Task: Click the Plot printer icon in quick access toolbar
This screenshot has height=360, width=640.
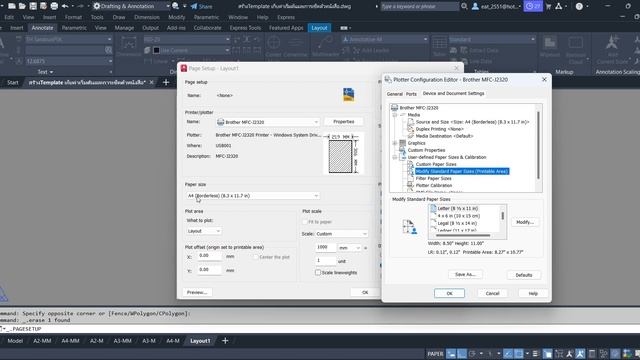Action: tap(54, 6)
